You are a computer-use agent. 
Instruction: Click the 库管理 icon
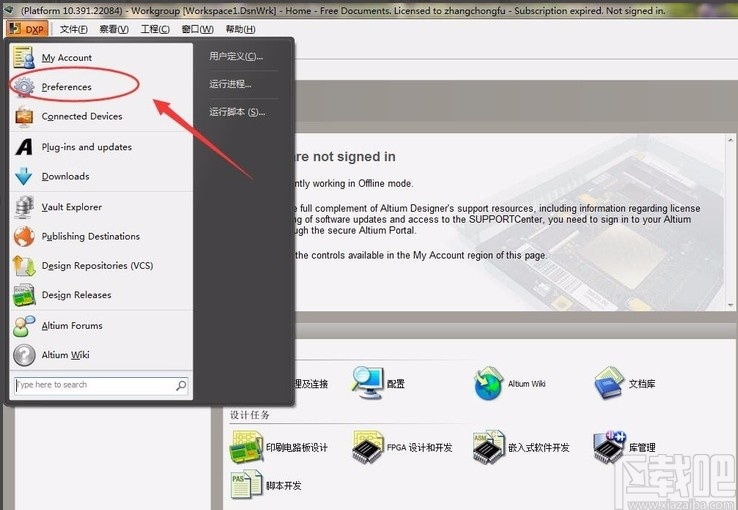(609, 447)
